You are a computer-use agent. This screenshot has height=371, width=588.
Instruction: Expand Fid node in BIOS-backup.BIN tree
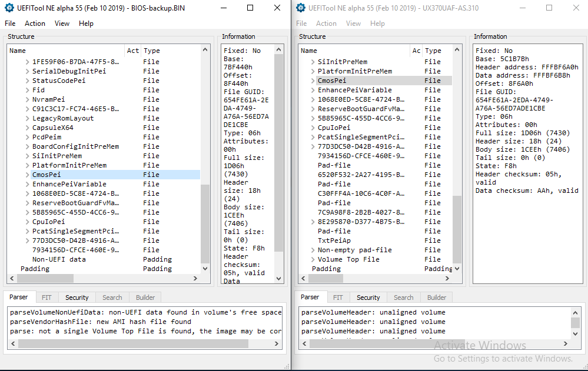pyautogui.click(x=27, y=90)
